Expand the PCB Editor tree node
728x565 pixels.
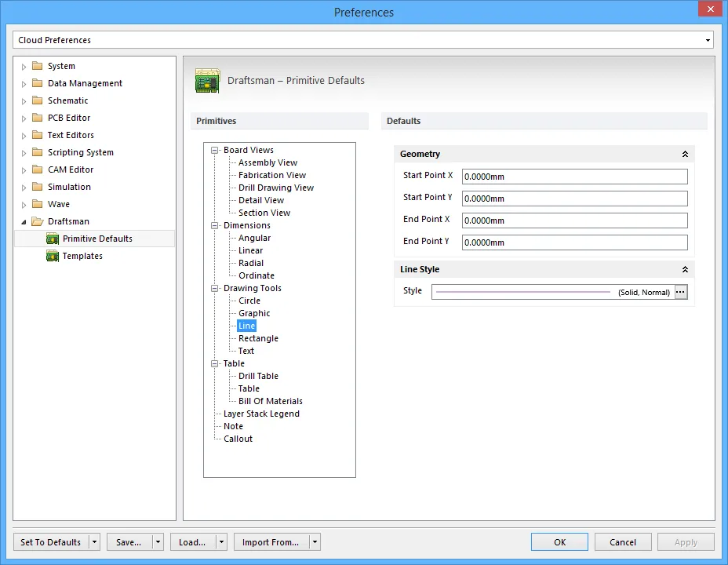point(24,118)
